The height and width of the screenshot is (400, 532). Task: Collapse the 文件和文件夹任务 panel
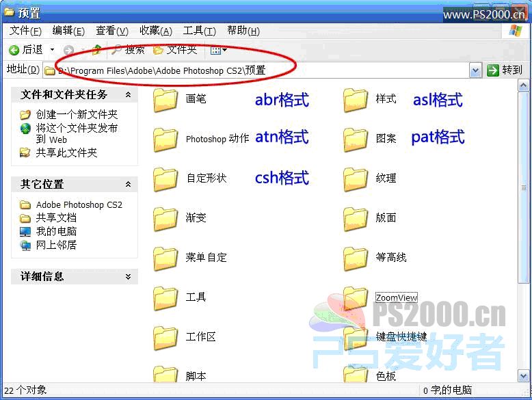click(x=129, y=94)
